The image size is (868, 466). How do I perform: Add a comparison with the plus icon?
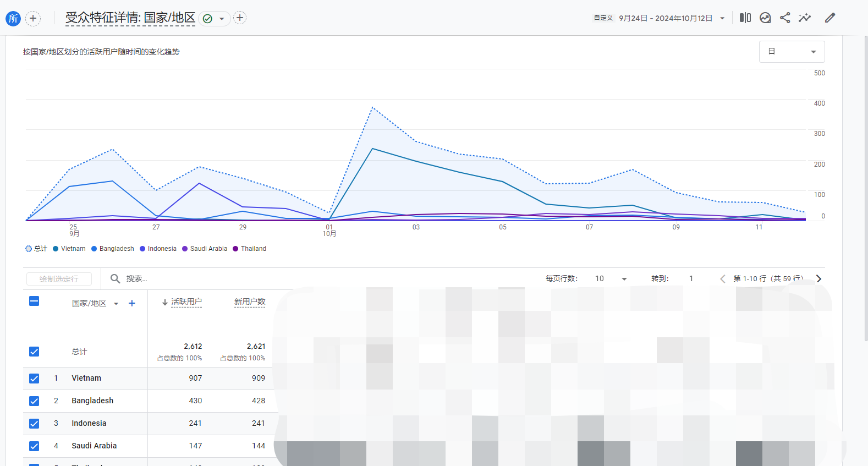pos(33,18)
